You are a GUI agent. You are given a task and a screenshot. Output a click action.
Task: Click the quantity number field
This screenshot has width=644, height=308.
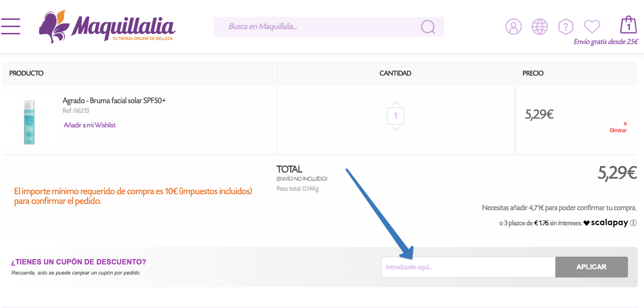click(x=396, y=116)
